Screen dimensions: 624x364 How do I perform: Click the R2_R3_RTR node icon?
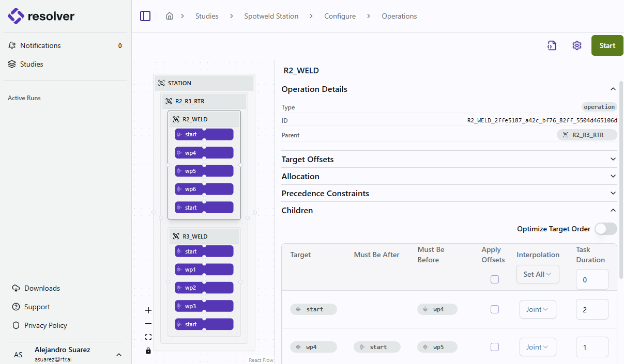click(x=169, y=101)
